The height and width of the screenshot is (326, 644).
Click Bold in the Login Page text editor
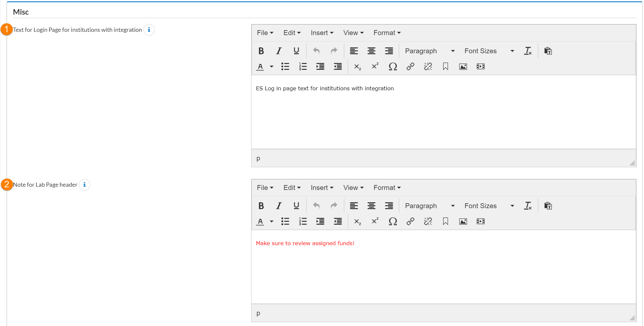(x=261, y=51)
